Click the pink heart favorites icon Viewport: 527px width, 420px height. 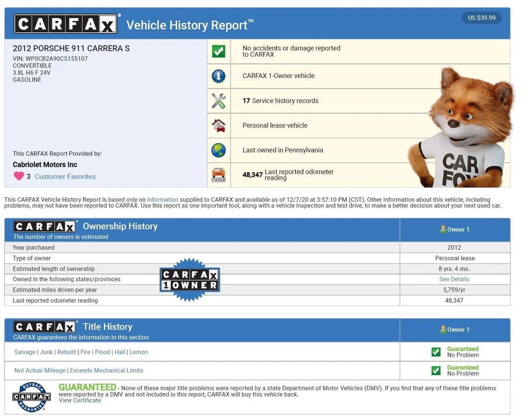(x=19, y=176)
